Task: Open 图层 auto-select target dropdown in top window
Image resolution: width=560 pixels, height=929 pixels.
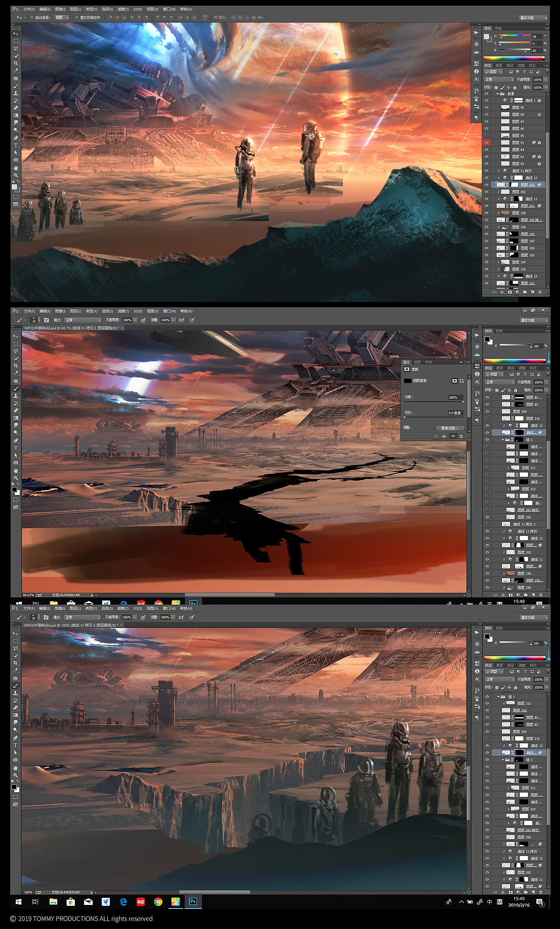Action: pos(62,18)
